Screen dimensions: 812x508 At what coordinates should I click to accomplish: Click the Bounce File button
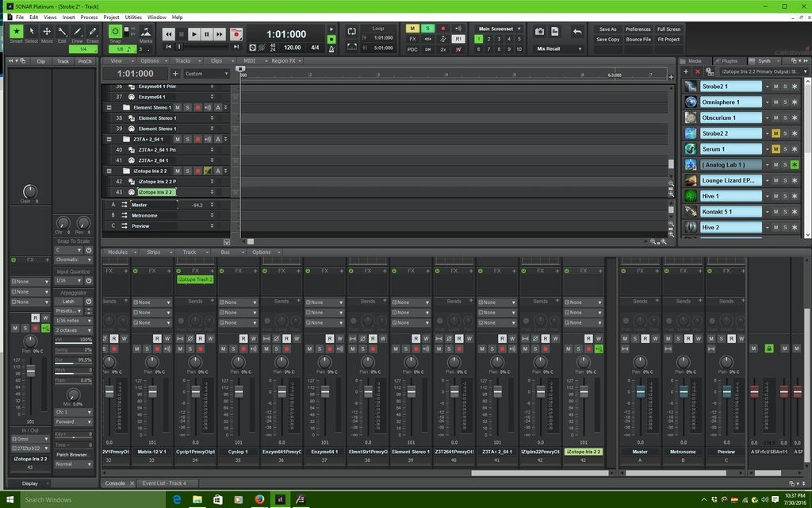click(x=638, y=39)
